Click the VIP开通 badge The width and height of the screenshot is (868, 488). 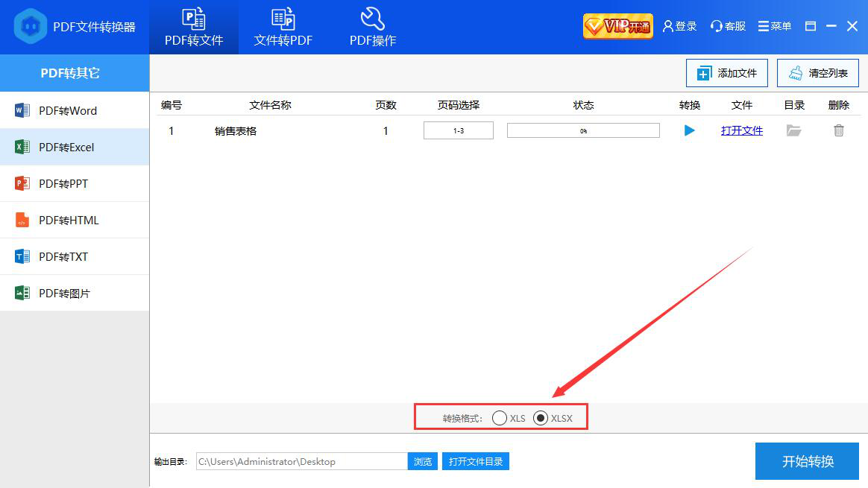(617, 26)
